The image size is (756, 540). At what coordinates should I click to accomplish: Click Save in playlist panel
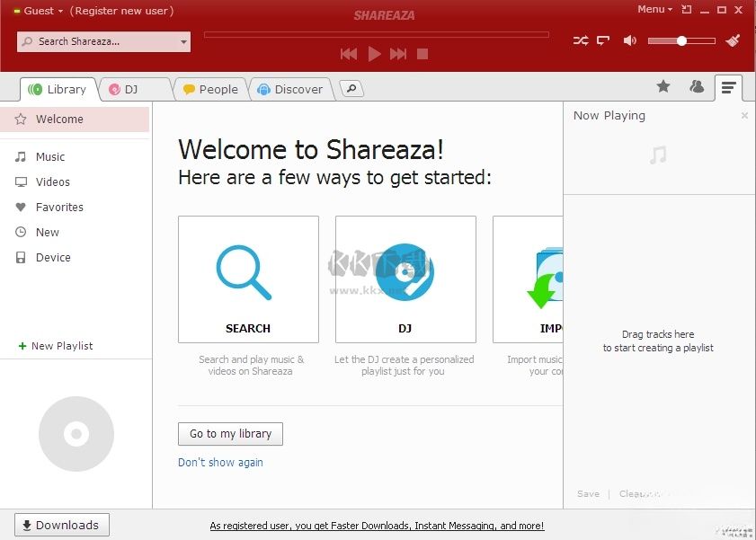[588, 494]
